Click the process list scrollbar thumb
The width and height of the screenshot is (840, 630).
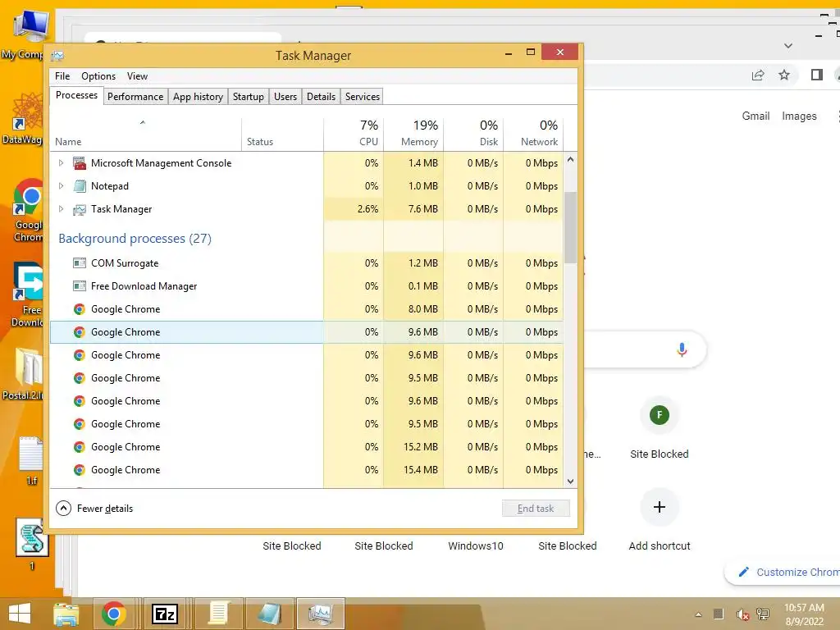[x=571, y=227]
